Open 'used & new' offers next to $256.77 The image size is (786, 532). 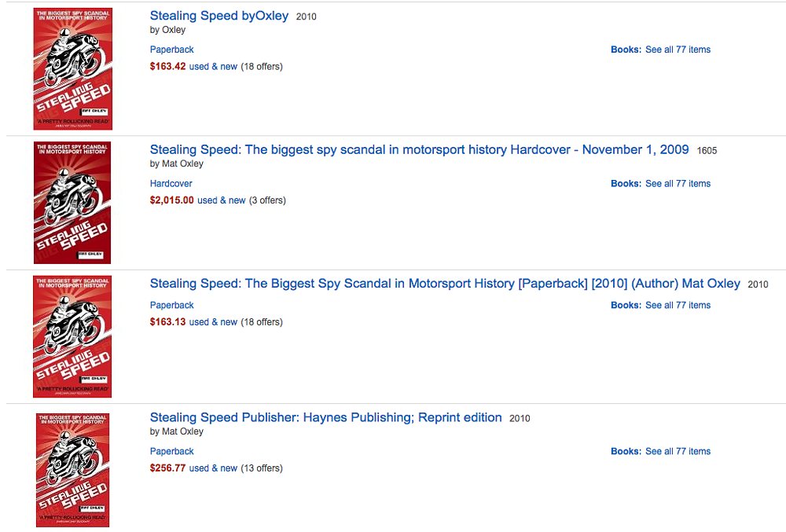[x=213, y=468]
